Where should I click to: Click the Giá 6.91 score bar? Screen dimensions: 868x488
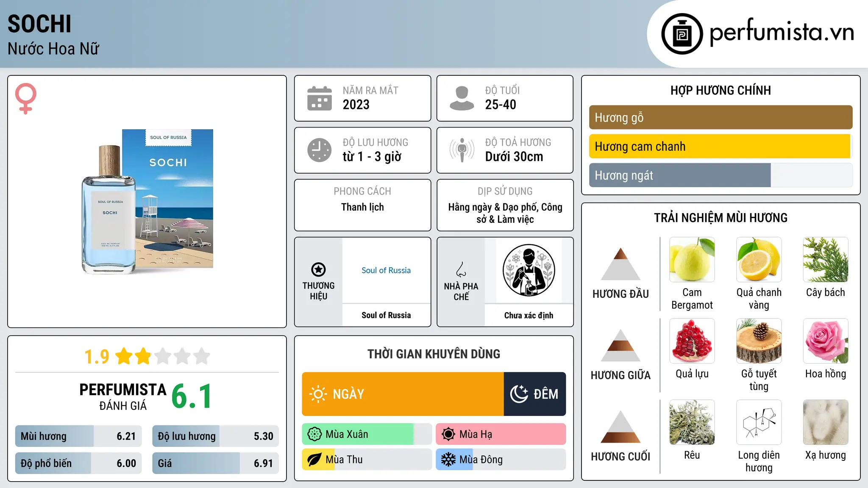click(215, 463)
